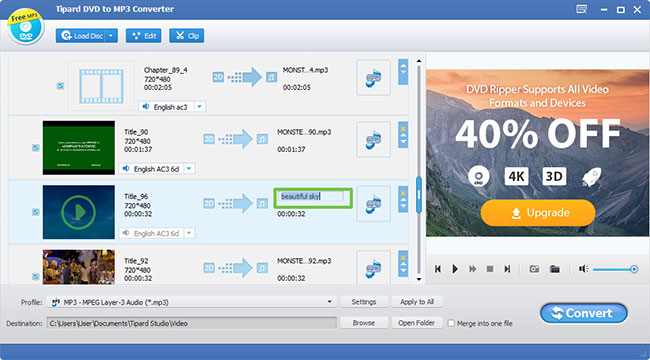Image resolution: width=650 pixels, height=360 pixels.
Task: Browse for destination folder
Action: pyautogui.click(x=364, y=323)
